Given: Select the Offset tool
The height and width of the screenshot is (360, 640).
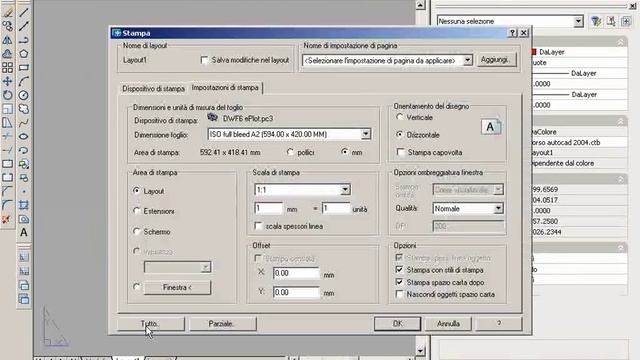Looking at the screenshot, I should [x=7, y=53].
